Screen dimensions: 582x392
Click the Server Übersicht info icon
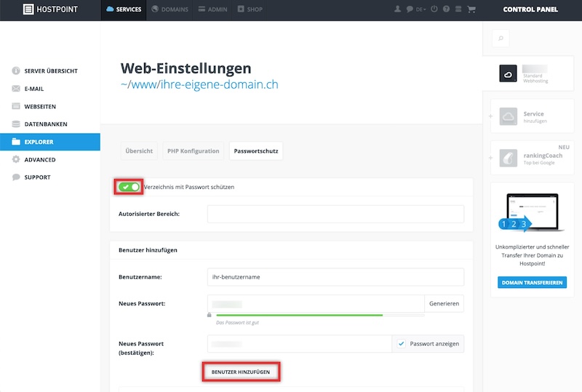pyautogui.click(x=15, y=71)
